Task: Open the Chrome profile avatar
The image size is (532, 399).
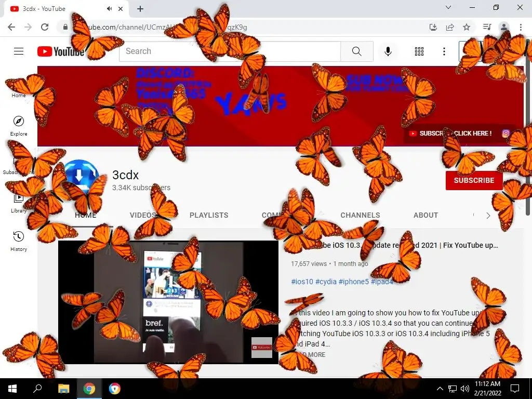Action: click(504, 27)
